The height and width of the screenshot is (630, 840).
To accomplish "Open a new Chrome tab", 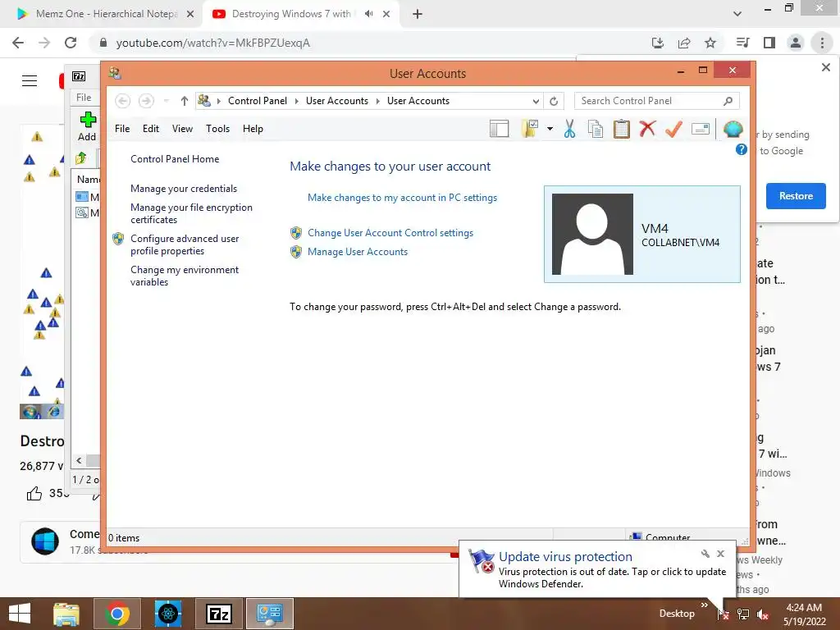I will pyautogui.click(x=418, y=14).
